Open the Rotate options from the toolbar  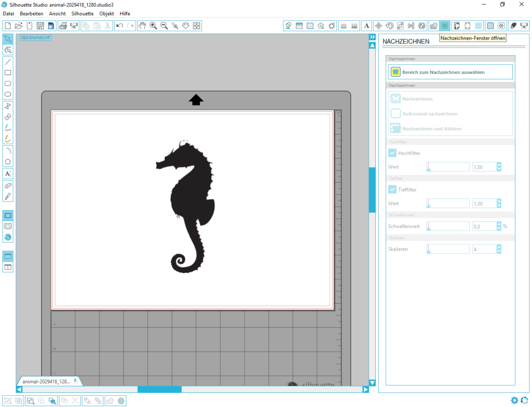[389, 25]
